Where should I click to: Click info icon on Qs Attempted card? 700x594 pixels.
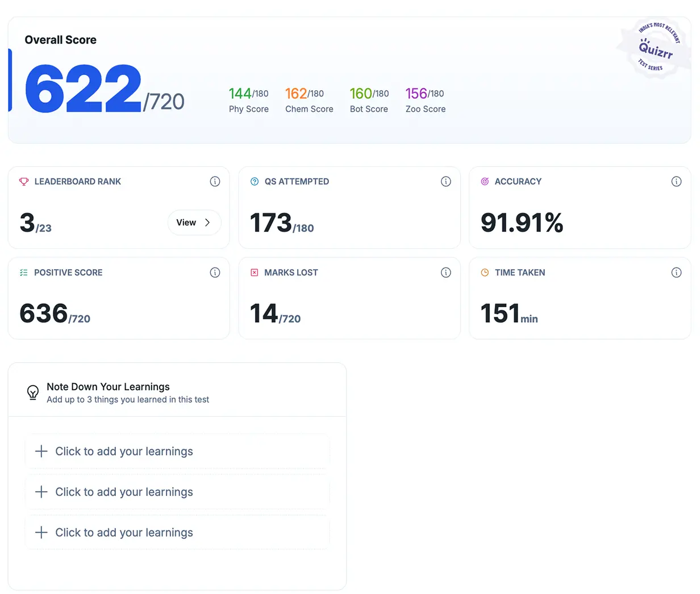point(445,182)
